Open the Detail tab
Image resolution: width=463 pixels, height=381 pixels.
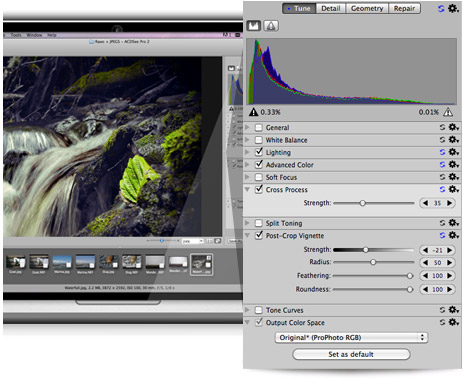[331, 8]
